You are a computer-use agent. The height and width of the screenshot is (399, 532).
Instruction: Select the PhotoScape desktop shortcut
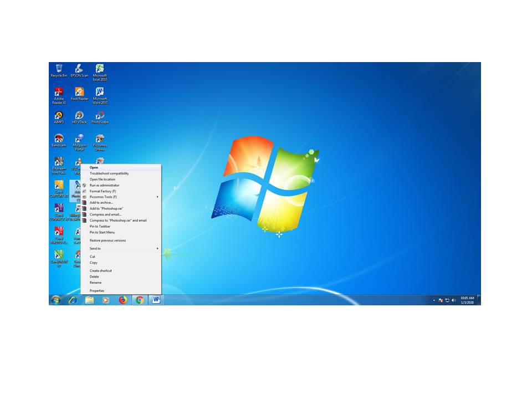tap(100, 117)
